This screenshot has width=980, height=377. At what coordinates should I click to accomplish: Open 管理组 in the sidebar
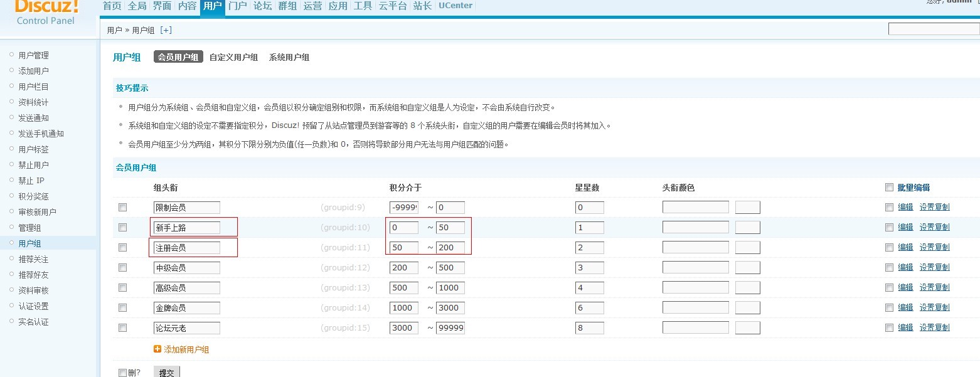[29, 228]
